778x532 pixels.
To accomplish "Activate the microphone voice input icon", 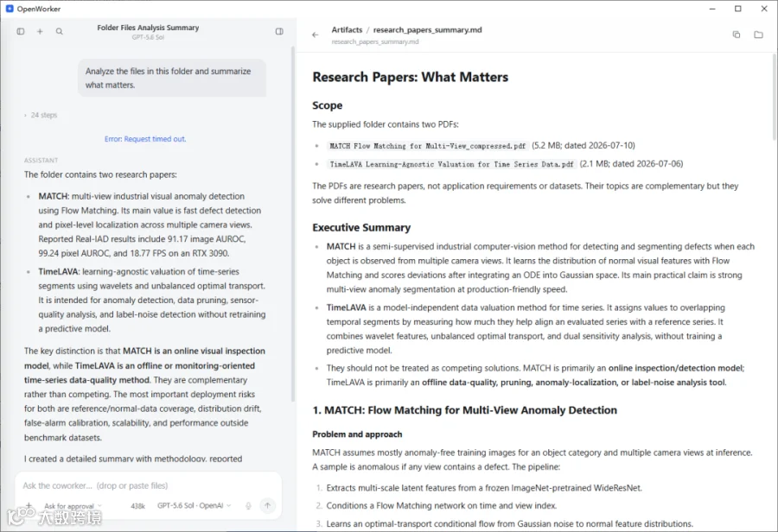I will point(249,506).
